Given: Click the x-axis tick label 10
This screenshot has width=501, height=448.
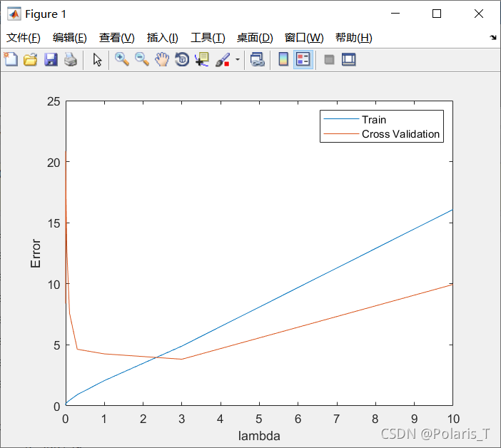Looking at the screenshot, I should coord(453,419).
